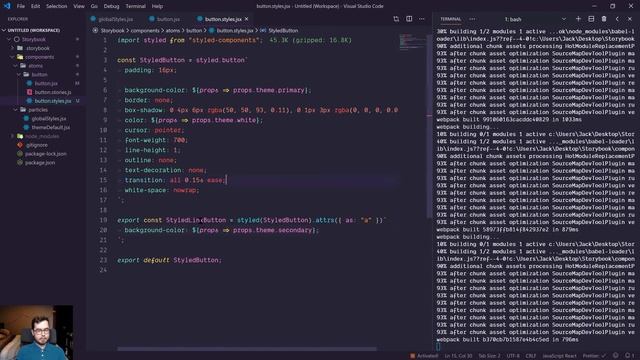Open themeDefault.jsx in the explorer
The height and width of the screenshot is (360, 640).
[51, 127]
